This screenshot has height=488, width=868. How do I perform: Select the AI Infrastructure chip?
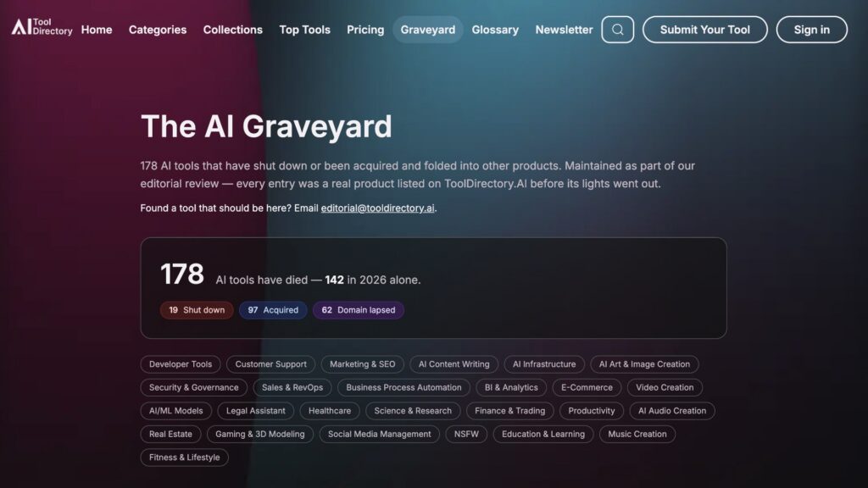click(x=544, y=364)
